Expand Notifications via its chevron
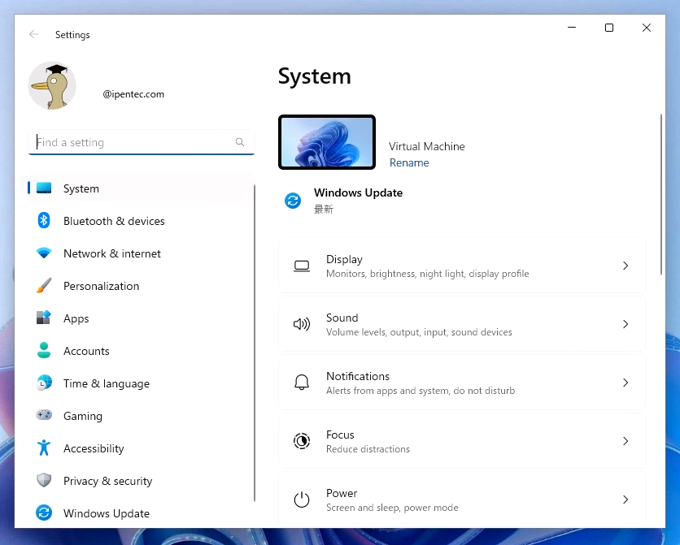The height and width of the screenshot is (545, 680). (x=625, y=382)
